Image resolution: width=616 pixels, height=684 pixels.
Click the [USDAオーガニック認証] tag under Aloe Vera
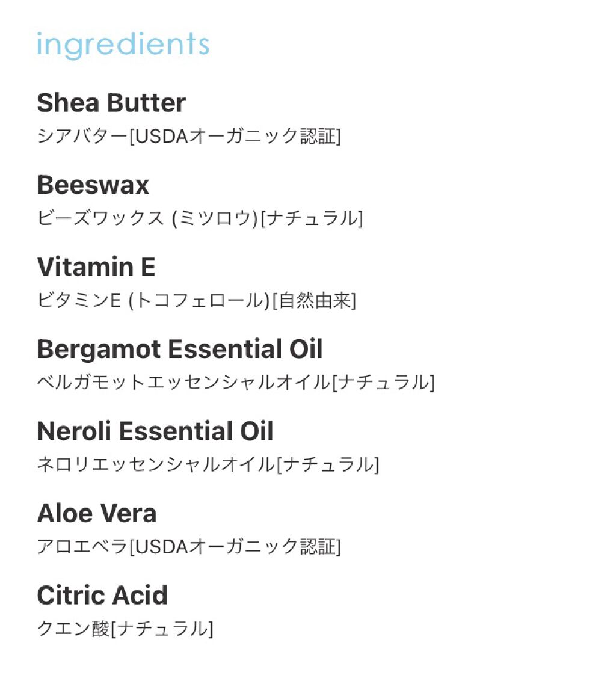tap(235, 547)
